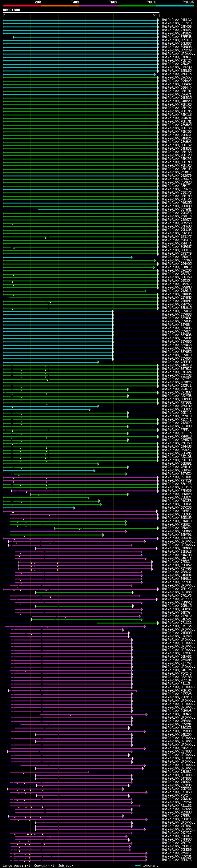The image size is (197, 868).
Task: Select the UniRef100_A8HIQ1 label
Action: 177,91
